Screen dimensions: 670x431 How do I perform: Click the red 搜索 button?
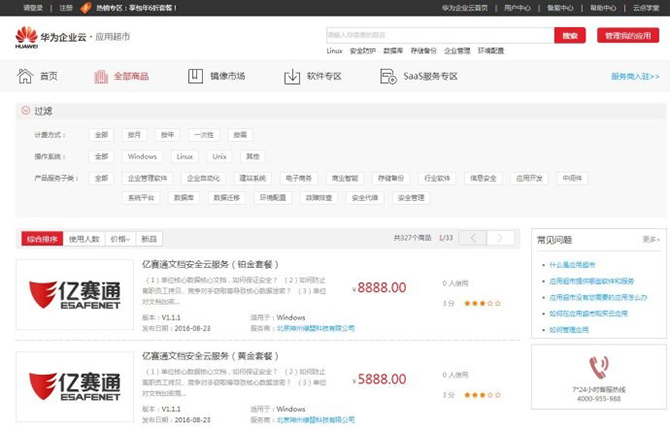click(569, 35)
